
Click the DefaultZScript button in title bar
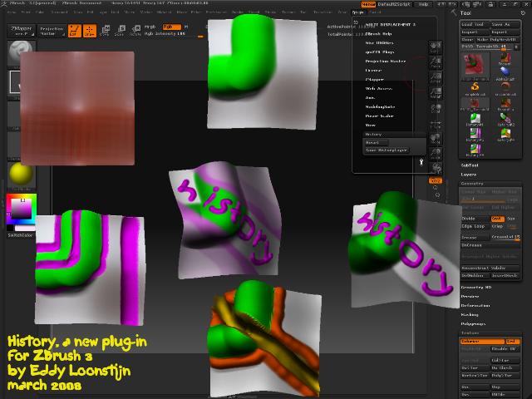396,4
